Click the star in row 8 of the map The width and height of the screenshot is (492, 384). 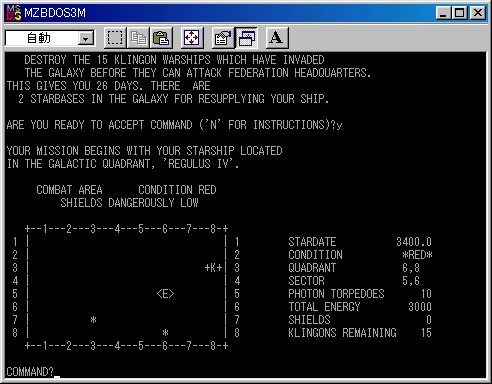(165, 333)
